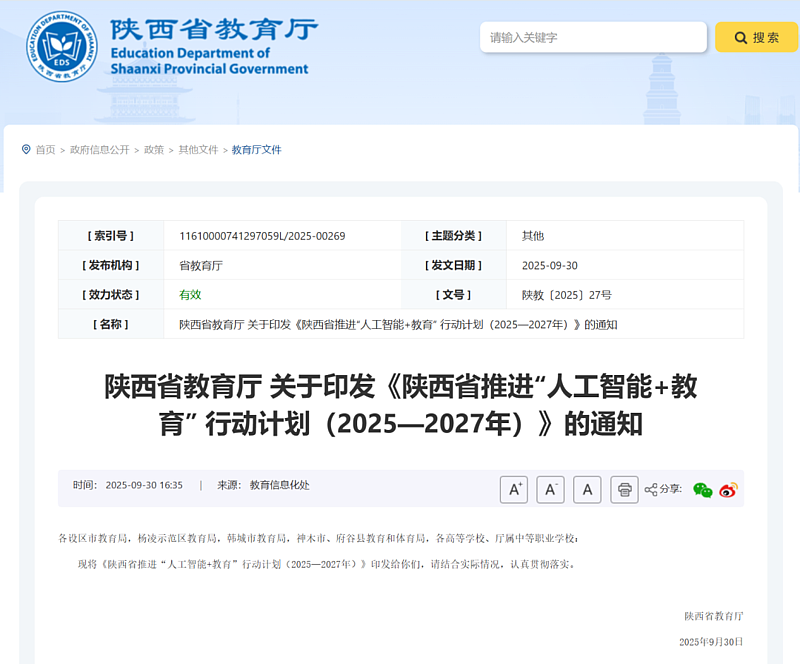Click the location pin icon in breadcrumb
800x664 pixels.
coord(26,150)
